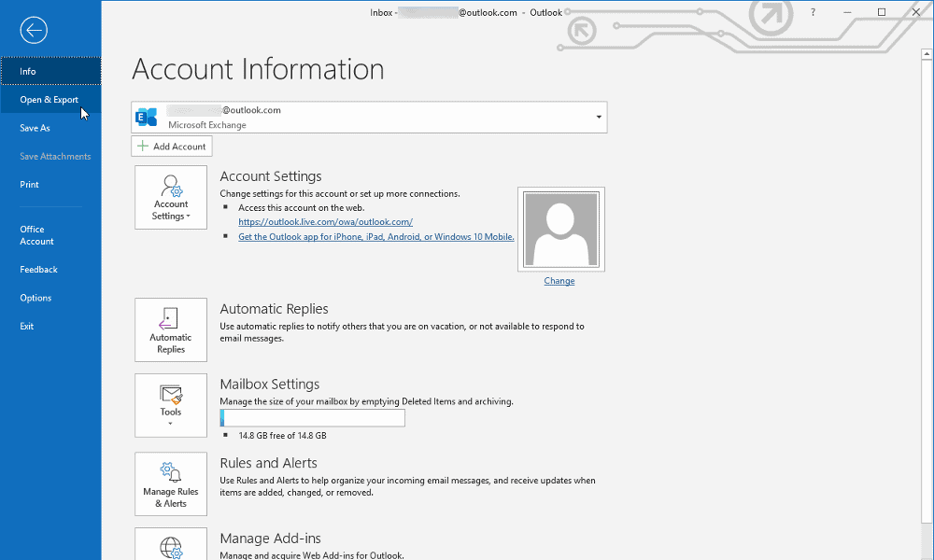Viewport: 934px width, 560px height.
Task: Click the Mailbox Settings heading
Action: 270,385
